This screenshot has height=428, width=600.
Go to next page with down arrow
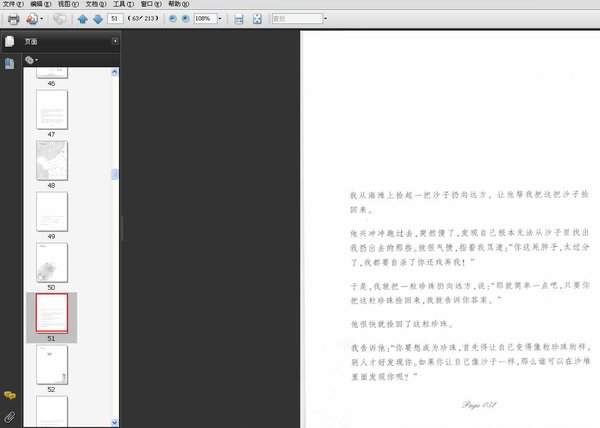[98, 19]
